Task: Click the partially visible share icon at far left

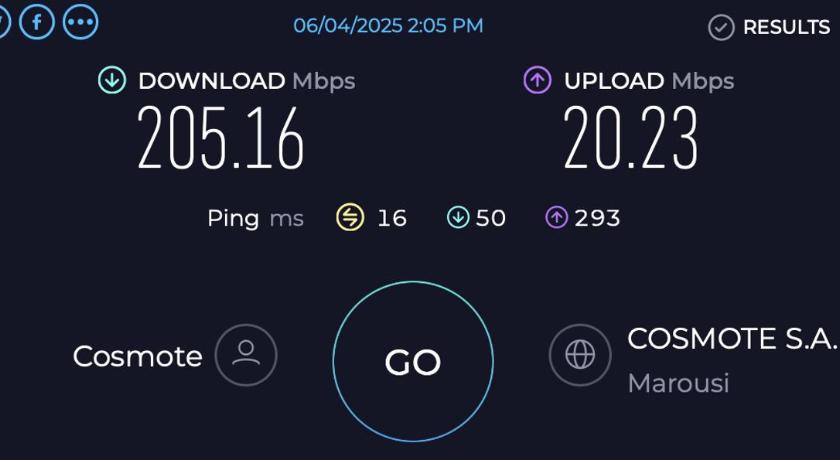Action: coord(4,22)
